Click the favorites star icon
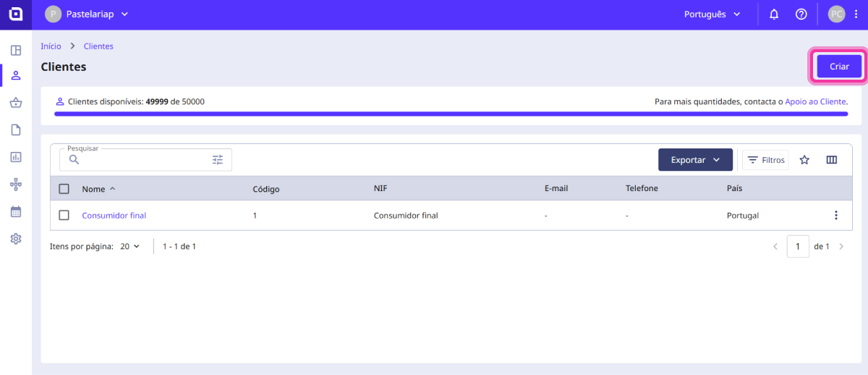The image size is (868, 375). click(x=804, y=160)
